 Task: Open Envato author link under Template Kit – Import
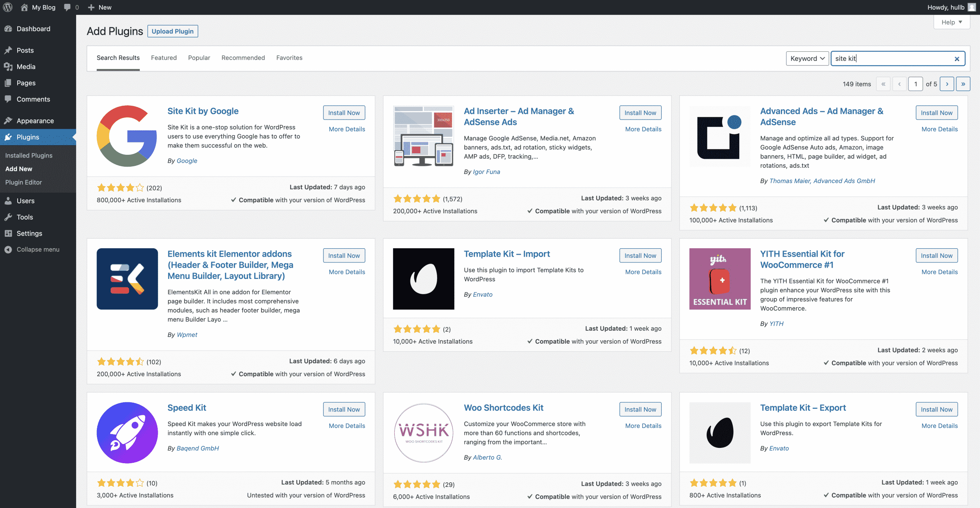483,294
